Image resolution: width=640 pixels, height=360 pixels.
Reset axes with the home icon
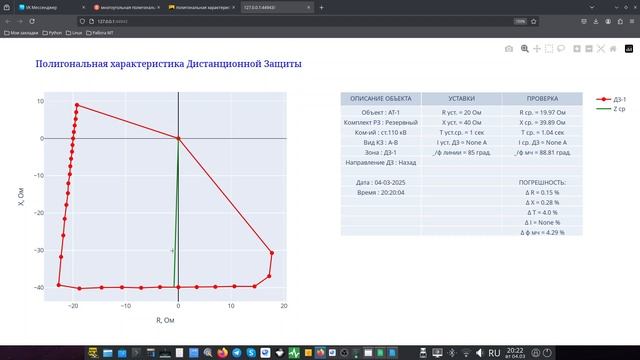point(613,49)
